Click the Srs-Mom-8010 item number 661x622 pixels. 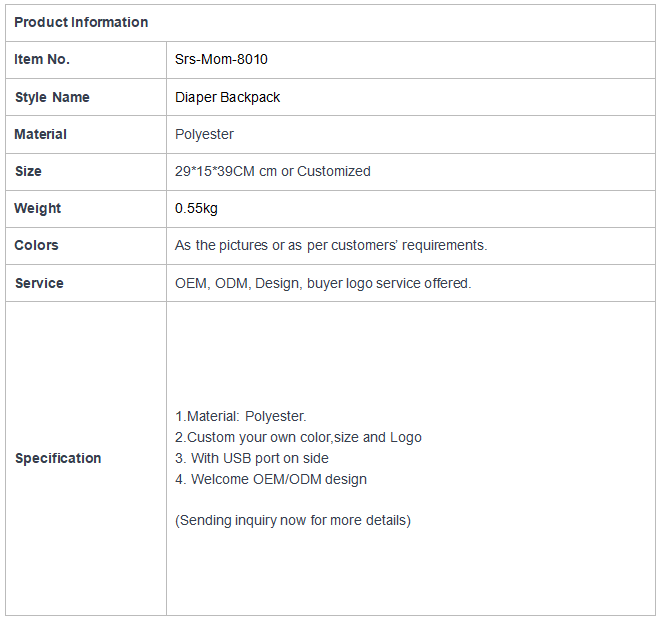tap(221, 59)
